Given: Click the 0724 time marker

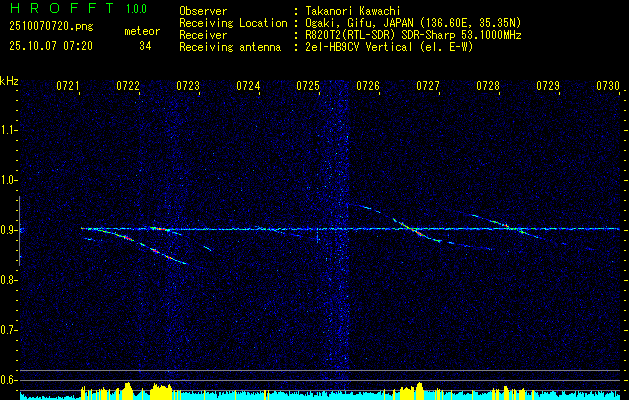Looking at the screenshot, I should tap(248, 86).
